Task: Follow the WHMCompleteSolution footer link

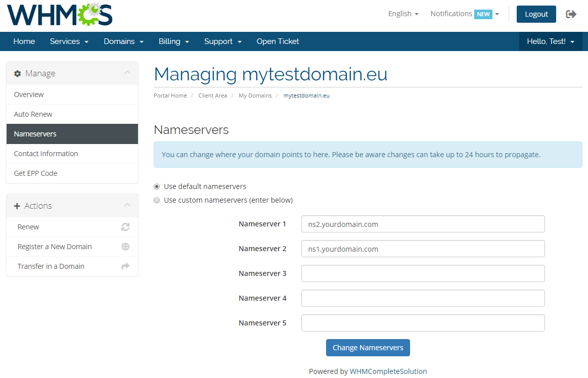Action: (x=388, y=371)
